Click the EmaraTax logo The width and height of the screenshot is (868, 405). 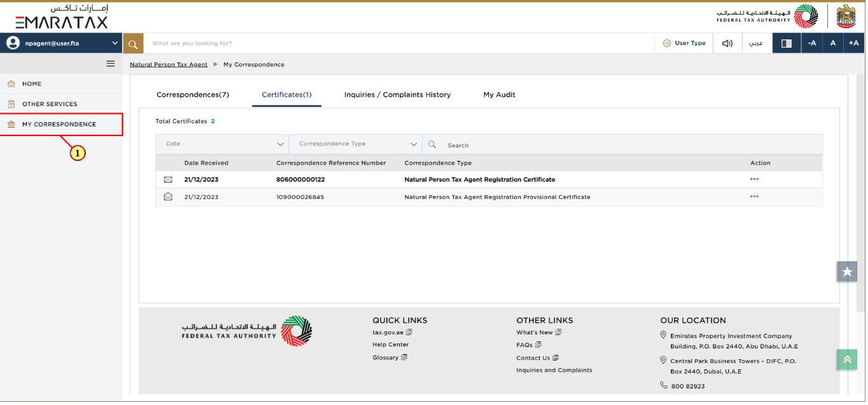62,17
